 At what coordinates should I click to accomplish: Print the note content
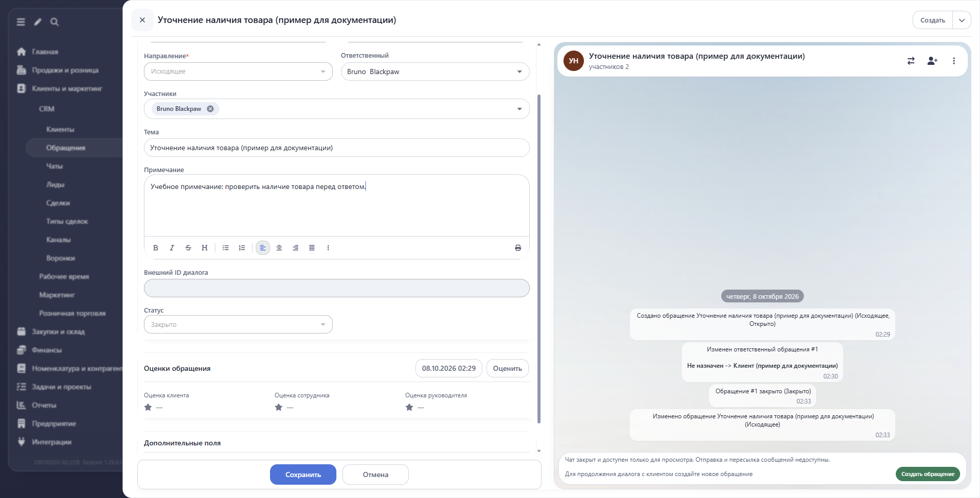coord(518,248)
